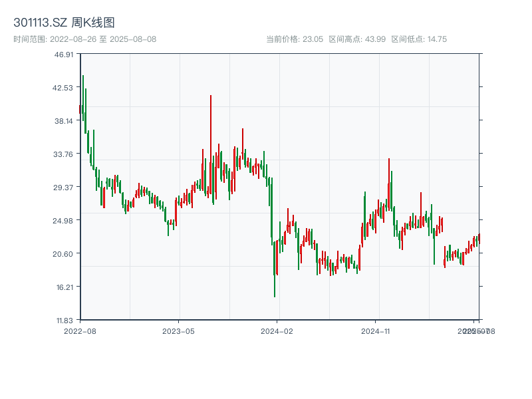Click the 时间范围 date range text
This screenshot has width=532, height=399.
(x=84, y=39)
